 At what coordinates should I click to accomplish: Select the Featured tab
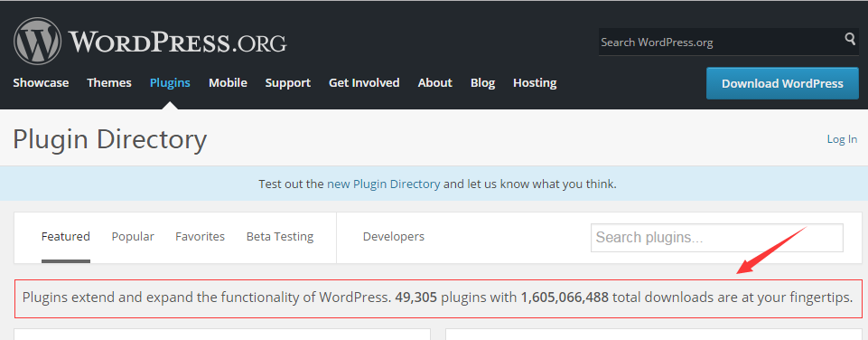coord(66,237)
